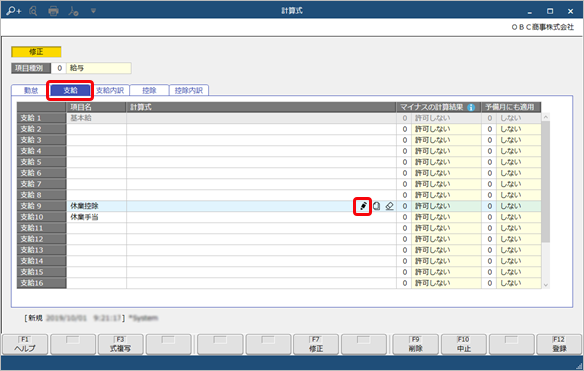Click the pencil edit icon in 支給 9 row
The height and width of the screenshot is (371, 584).
coord(363,206)
